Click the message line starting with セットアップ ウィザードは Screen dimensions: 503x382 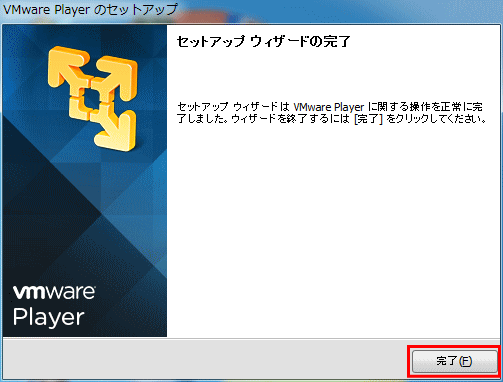click(x=330, y=107)
